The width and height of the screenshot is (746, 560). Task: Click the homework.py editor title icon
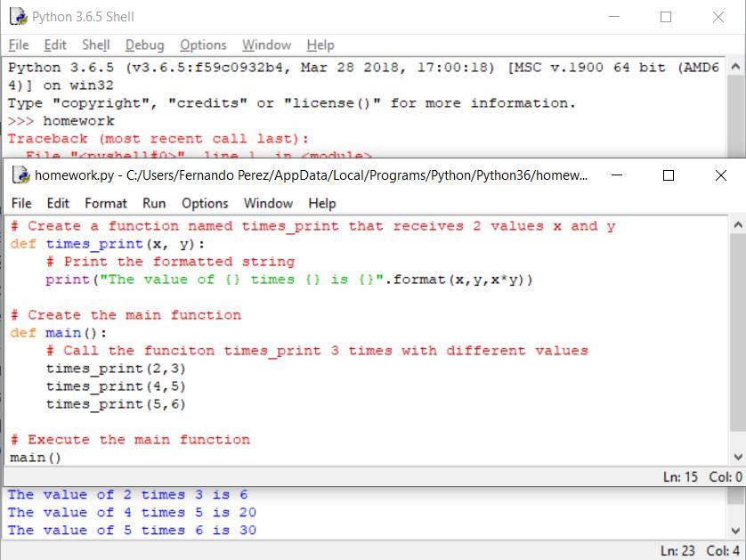pos(21,175)
